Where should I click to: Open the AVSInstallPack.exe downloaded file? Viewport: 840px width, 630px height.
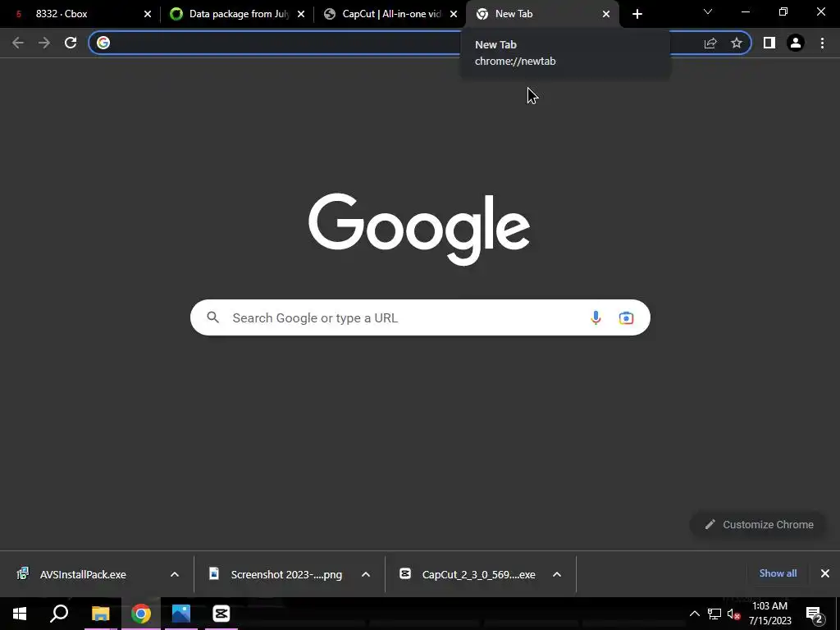coord(83,574)
